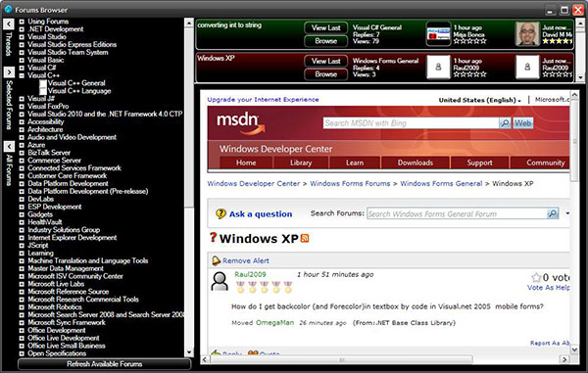This screenshot has width=588, height=373.
Task: Click the Search Windows Forms General Forum field
Action: pos(457,213)
